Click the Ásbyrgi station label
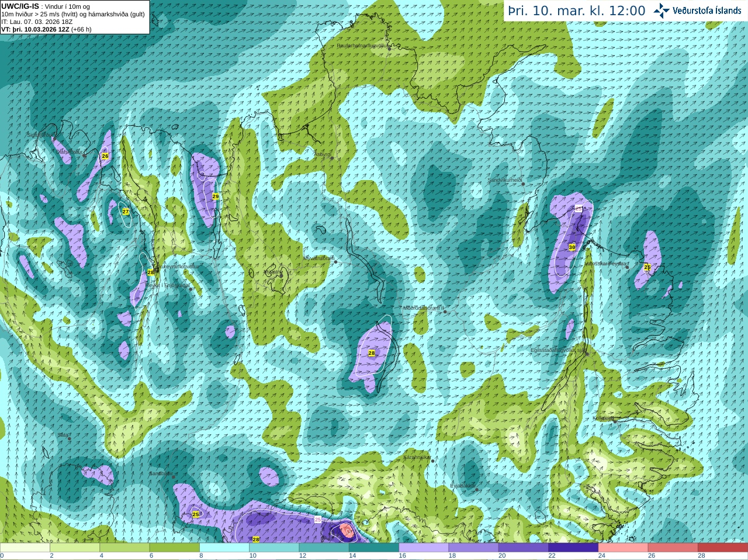 [323, 154]
